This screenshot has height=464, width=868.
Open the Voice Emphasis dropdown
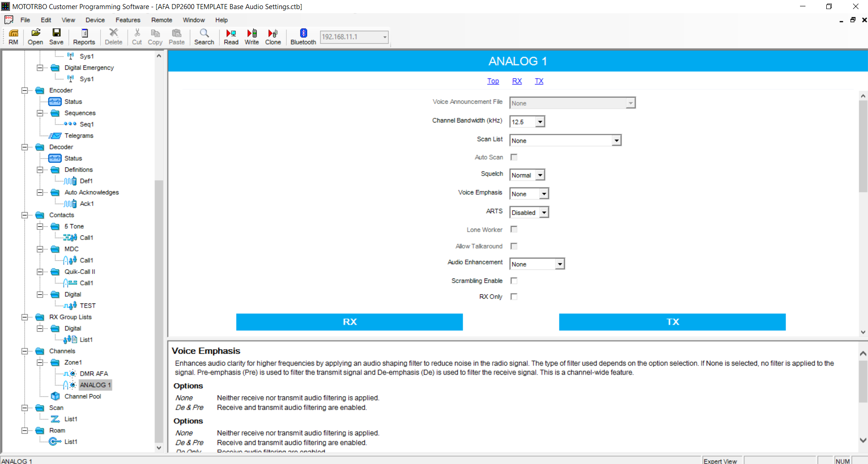(x=544, y=194)
